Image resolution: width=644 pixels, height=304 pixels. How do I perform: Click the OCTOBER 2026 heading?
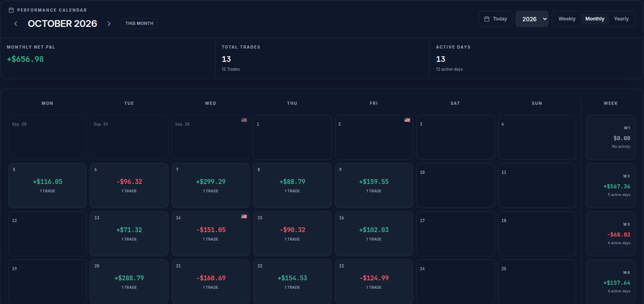point(62,24)
